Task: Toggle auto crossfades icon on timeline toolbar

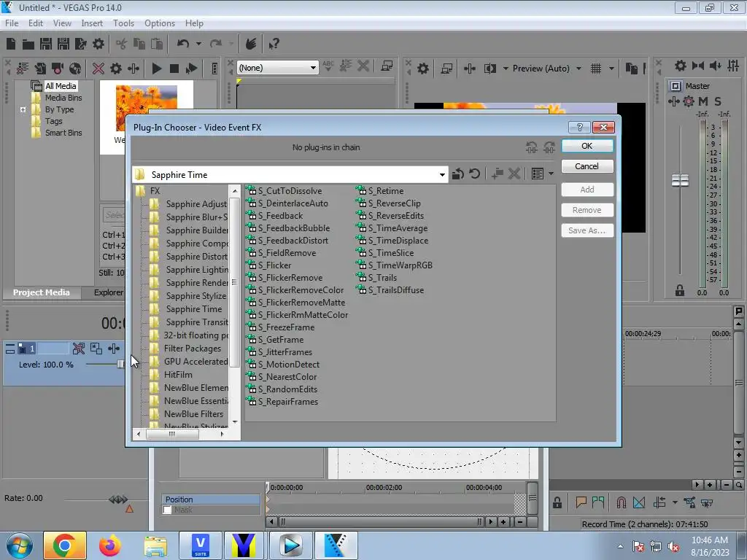Action: pos(639,502)
